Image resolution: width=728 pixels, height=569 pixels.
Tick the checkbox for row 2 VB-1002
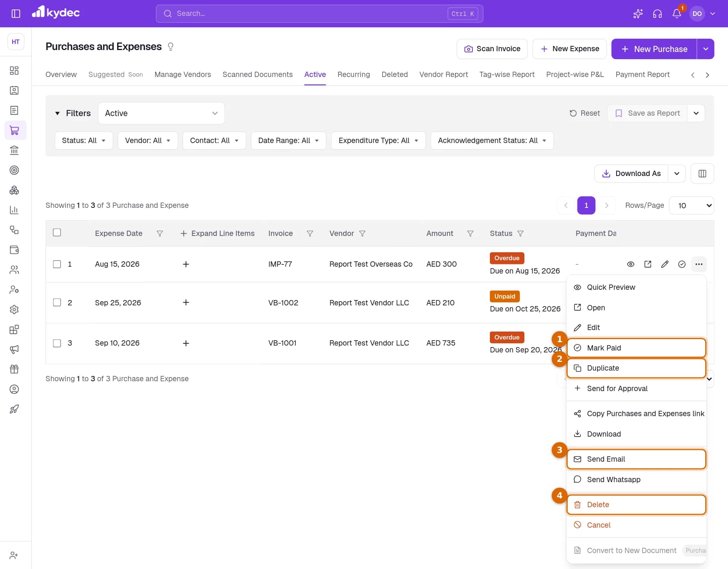[x=57, y=302]
